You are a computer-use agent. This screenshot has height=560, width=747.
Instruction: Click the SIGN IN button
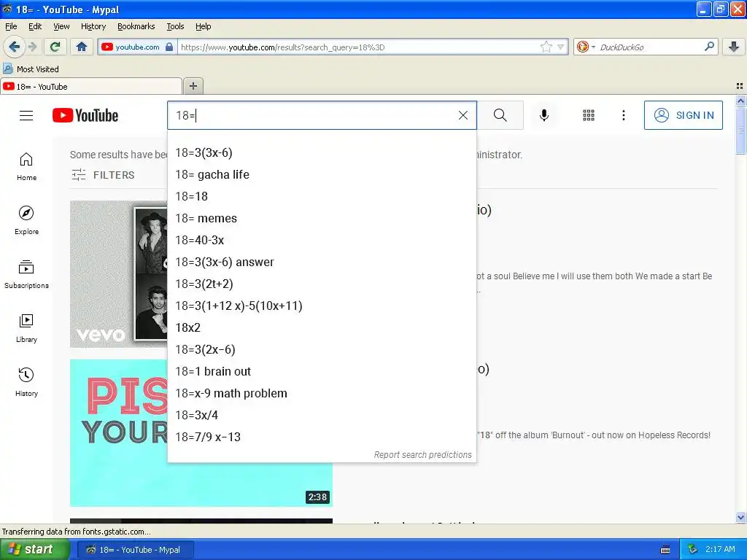pos(683,115)
